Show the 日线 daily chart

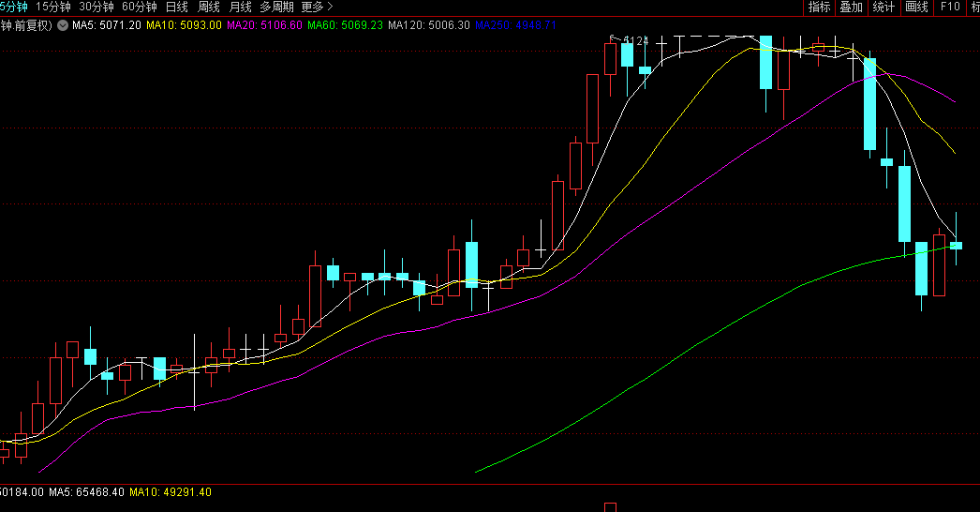pyautogui.click(x=176, y=7)
